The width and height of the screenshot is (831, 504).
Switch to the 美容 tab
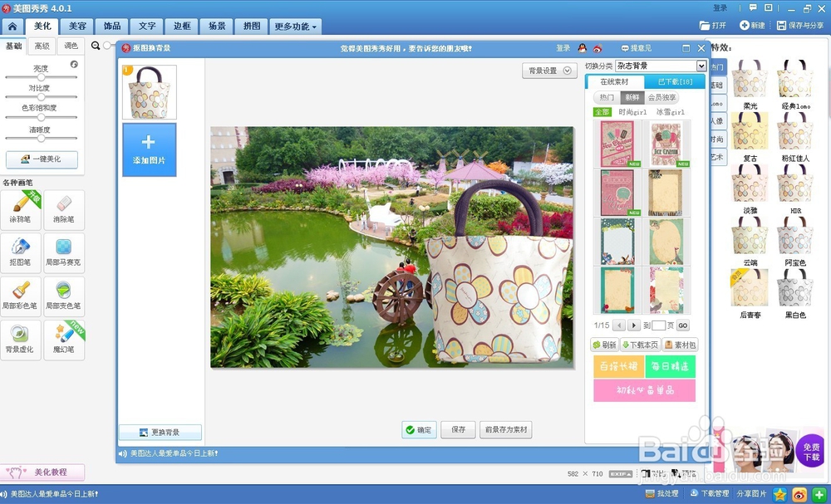77,26
